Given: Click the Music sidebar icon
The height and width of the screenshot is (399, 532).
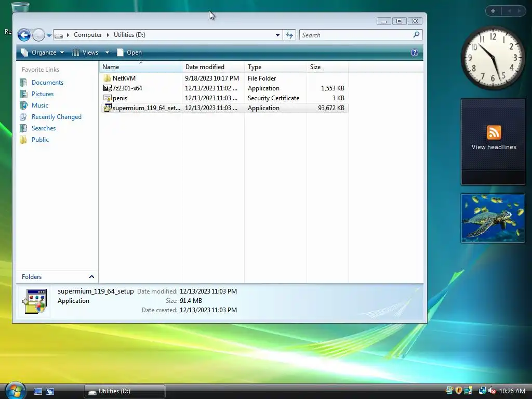Looking at the screenshot, I should pos(23,105).
